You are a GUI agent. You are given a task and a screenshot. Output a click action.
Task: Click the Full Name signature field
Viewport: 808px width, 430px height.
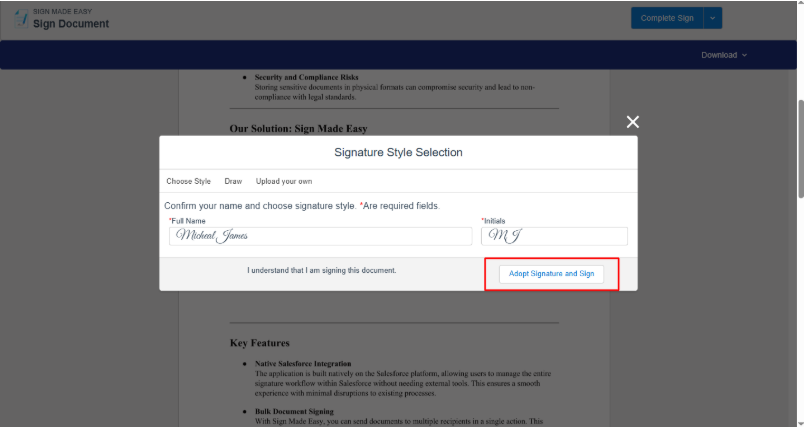click(x=320, y=236)
